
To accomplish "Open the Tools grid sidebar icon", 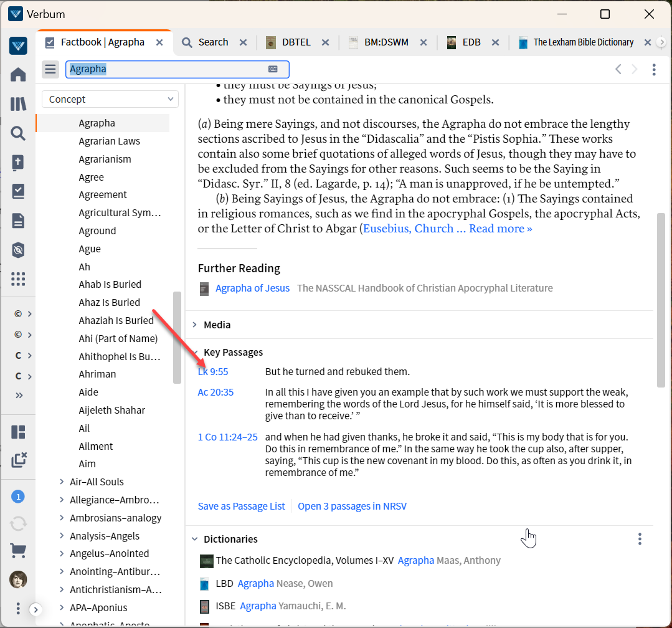I will pos(18,279).
